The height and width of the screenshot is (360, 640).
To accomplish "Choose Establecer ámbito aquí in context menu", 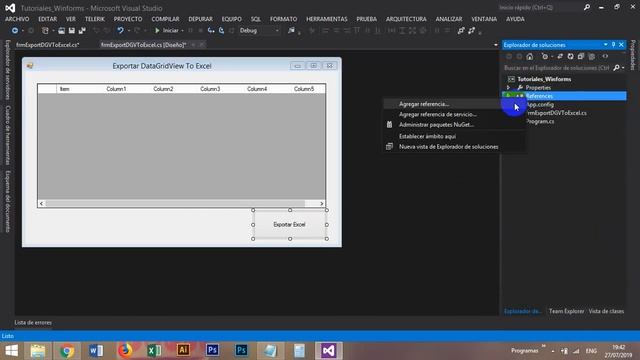I will click(427, 136).
